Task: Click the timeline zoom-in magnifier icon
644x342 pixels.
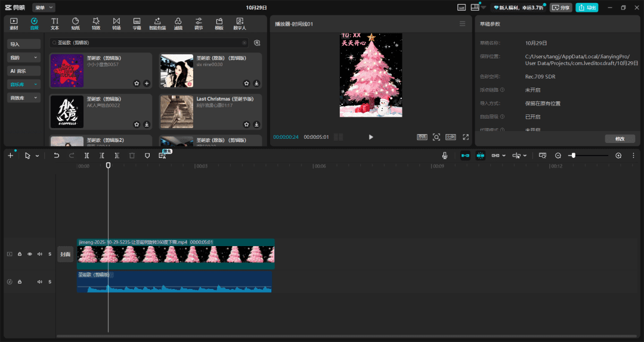Action: pos(618,156)
